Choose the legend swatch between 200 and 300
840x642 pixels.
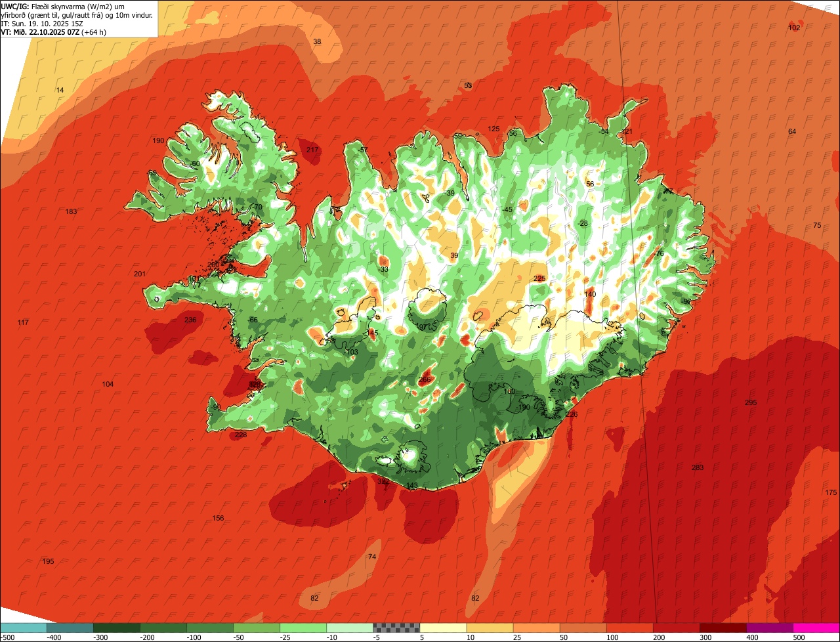[677, 627]
